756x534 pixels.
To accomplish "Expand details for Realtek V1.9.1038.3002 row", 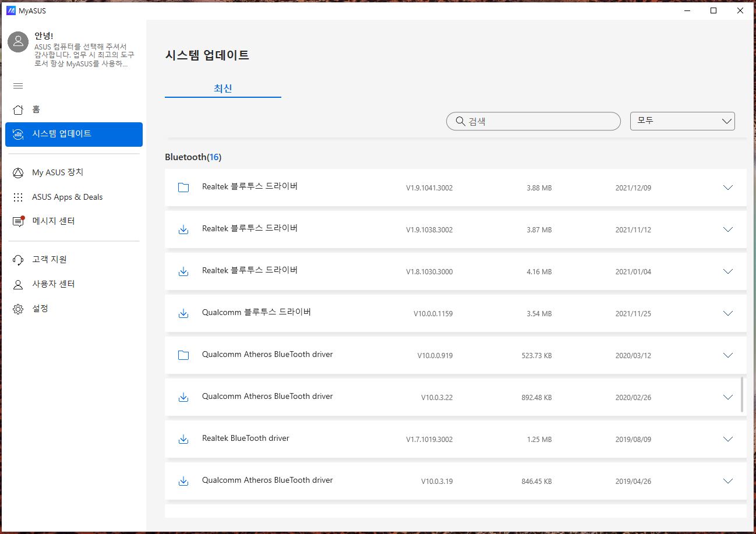I will click(x=727, y=229).
